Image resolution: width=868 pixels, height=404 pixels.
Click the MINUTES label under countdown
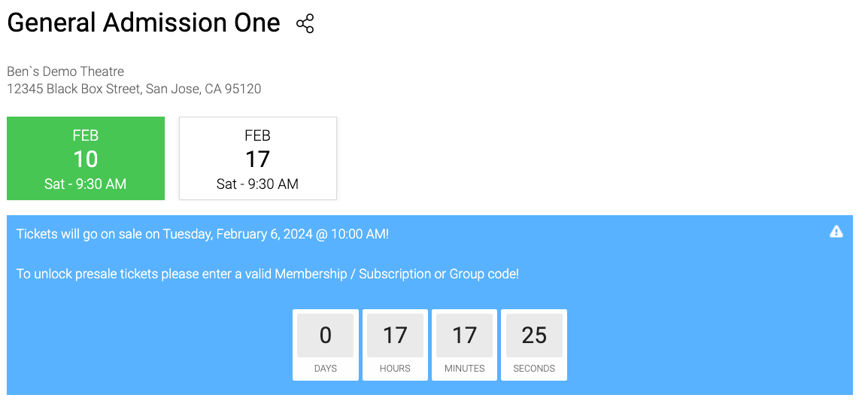(x=464, y=369)
